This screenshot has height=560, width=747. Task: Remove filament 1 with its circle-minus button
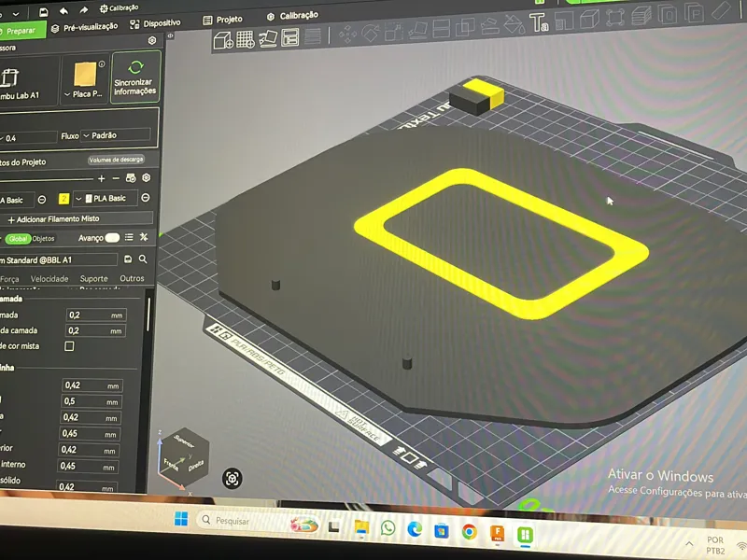tap(42, 200)
